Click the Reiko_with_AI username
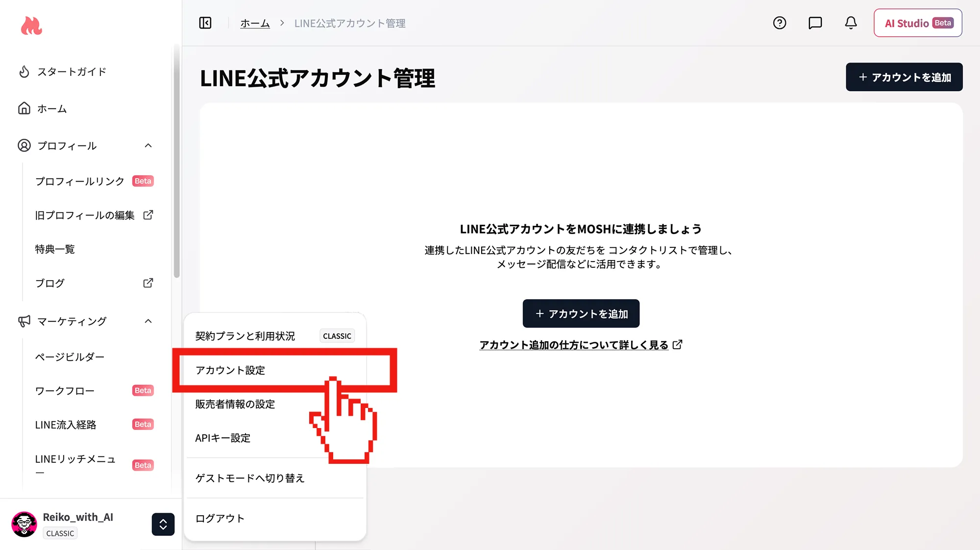980x550 pixels. point(78,517)
